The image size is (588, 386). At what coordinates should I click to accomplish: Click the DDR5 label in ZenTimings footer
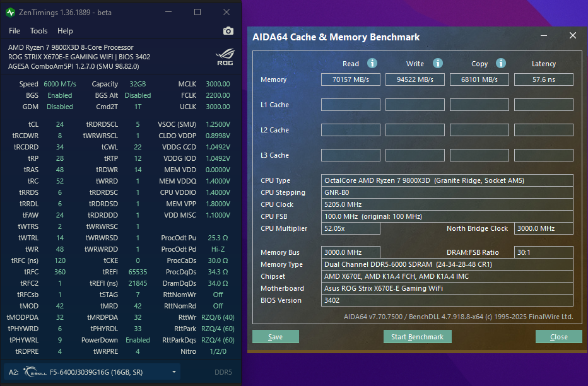coord(223,372)
